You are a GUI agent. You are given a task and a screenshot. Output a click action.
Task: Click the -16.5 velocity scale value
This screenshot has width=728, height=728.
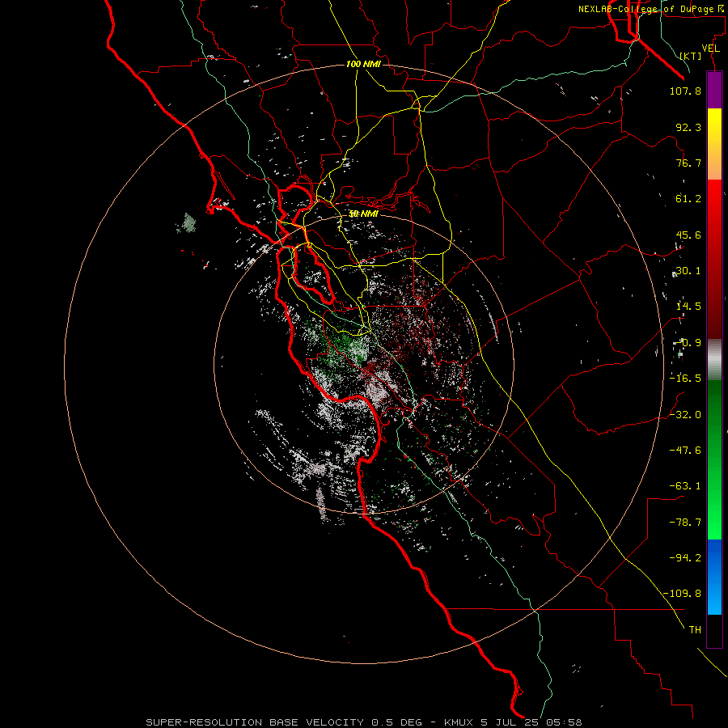point(685,379)
